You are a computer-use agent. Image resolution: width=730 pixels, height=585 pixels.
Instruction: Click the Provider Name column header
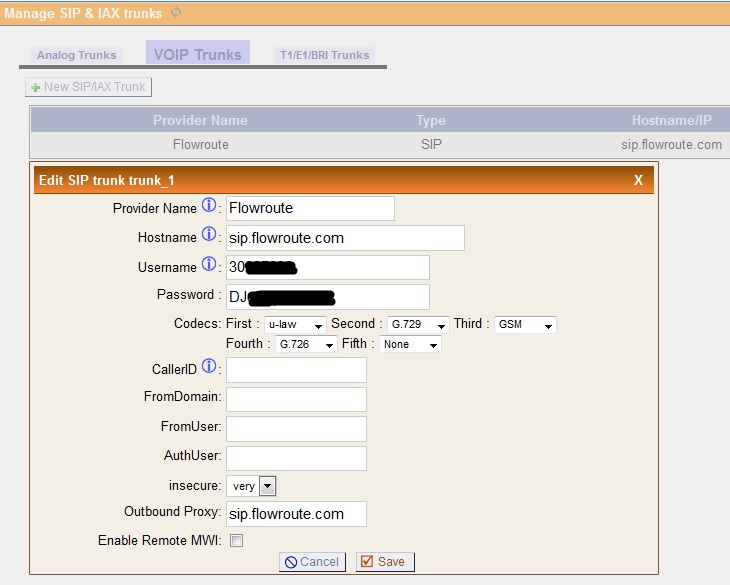tap(200, 121)
